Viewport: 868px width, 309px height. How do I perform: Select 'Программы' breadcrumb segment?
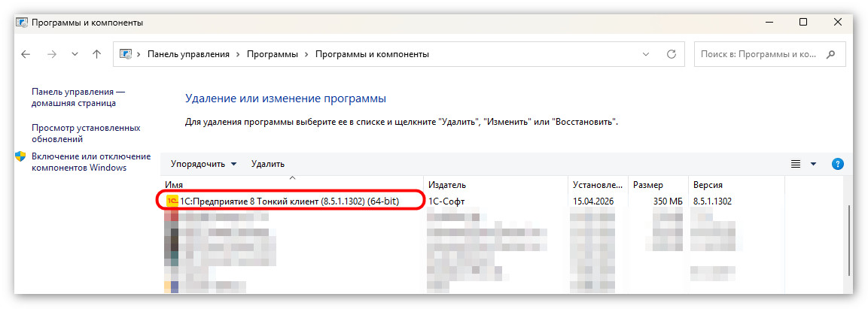click(273, 54)
